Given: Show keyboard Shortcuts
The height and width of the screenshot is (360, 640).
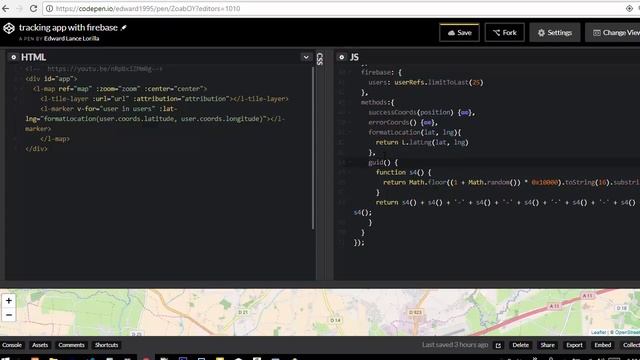Looking at the screenshot, I should coord(107,345).
